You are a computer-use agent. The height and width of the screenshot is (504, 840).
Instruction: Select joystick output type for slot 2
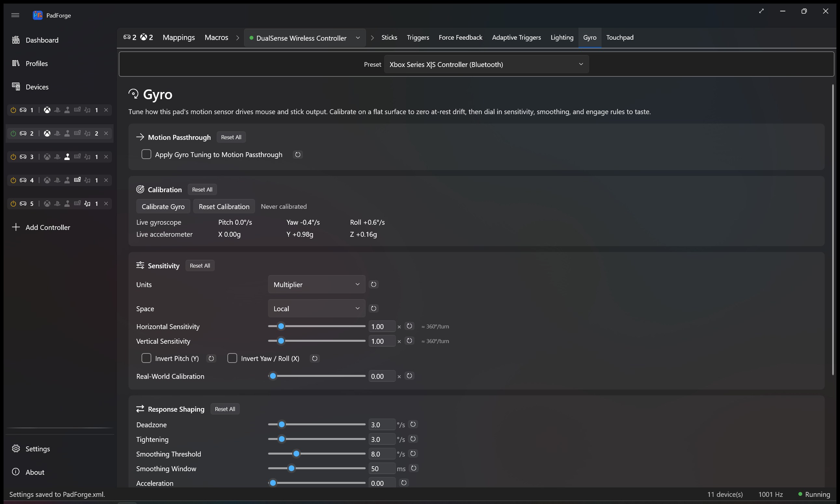pyautogui.click(x=67, y=133)
